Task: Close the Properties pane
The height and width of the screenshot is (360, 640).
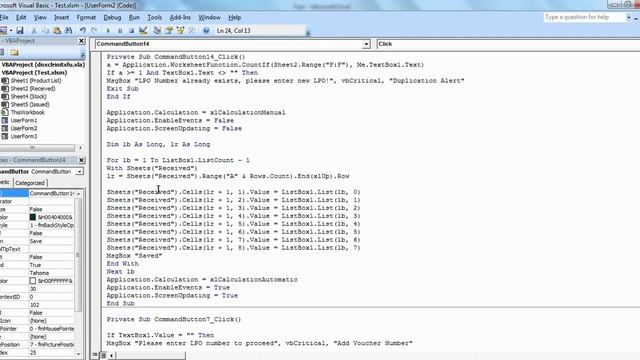Action: (81, 160)
